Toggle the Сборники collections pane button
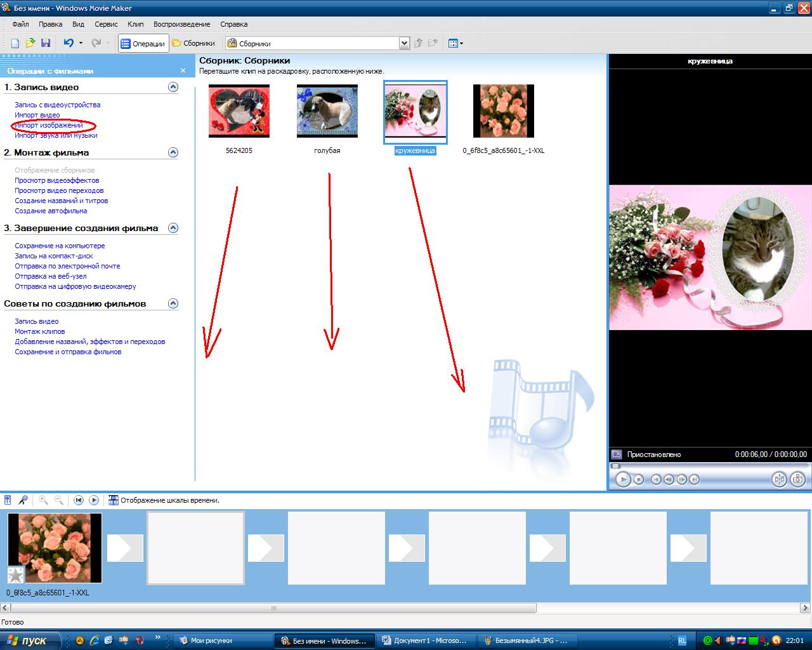 pos(193,43)
